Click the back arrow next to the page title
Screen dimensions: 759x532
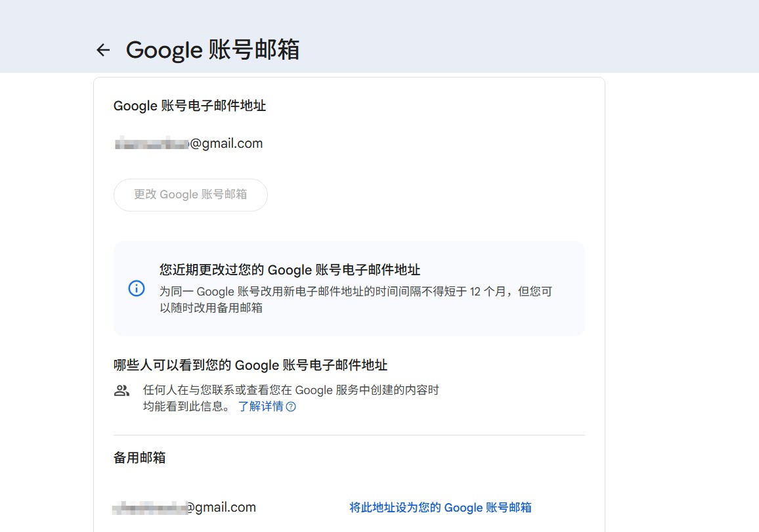pos(103,50)
